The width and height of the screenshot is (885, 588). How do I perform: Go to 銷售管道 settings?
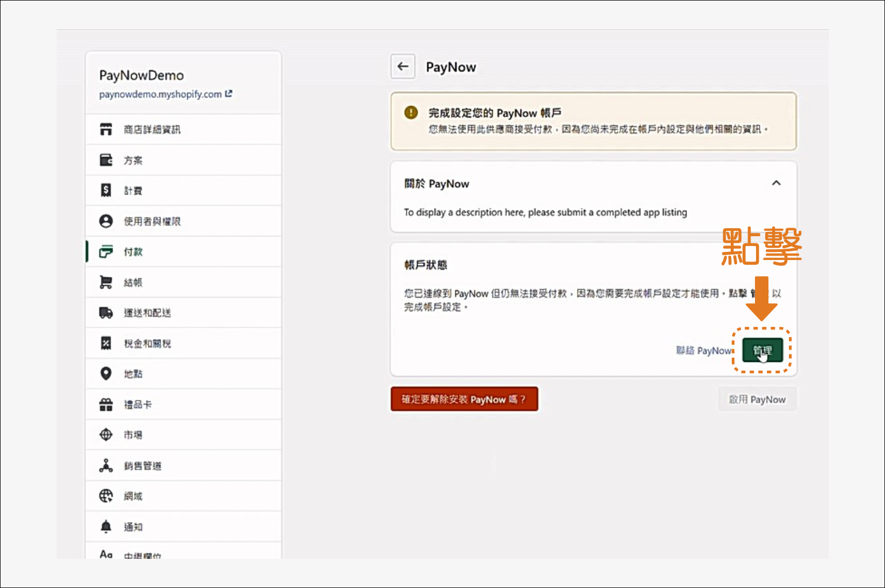(x=183, y=466)
